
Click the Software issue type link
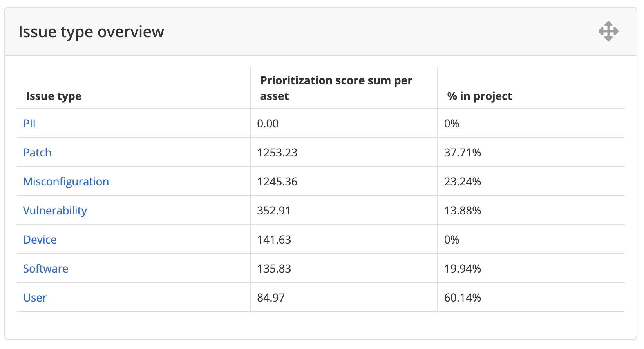(45, 269)
